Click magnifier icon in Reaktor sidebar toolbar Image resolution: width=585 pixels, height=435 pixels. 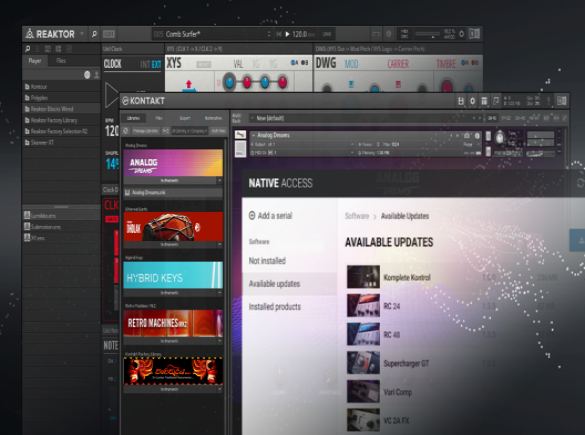coord(28,48)
